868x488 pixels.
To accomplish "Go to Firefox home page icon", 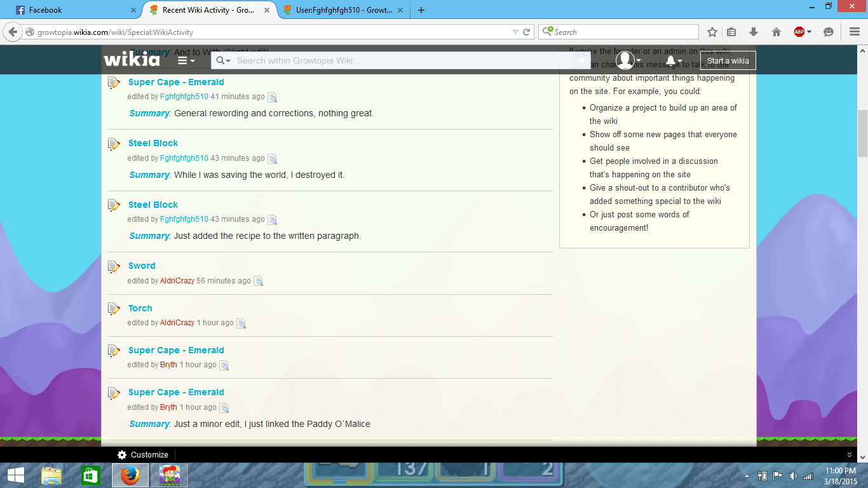I will pyautogui.click(x=776, y=32).
